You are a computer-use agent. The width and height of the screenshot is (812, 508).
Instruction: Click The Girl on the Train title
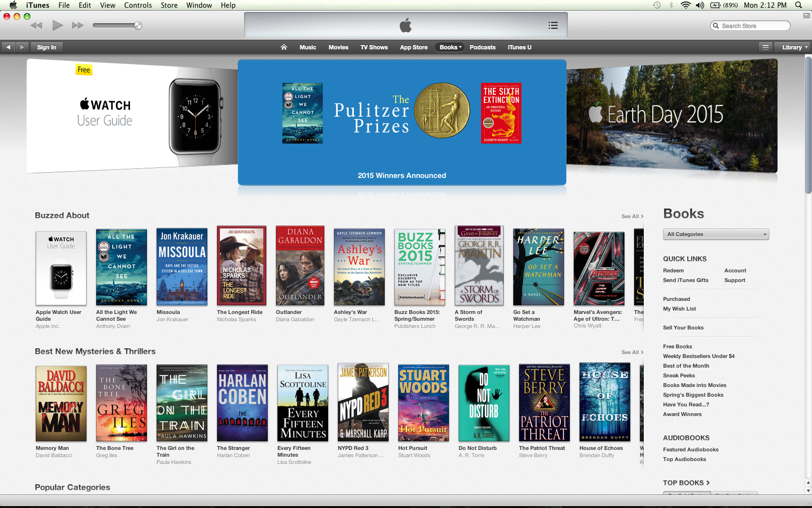pyautogui.click(x=175, y=451)
